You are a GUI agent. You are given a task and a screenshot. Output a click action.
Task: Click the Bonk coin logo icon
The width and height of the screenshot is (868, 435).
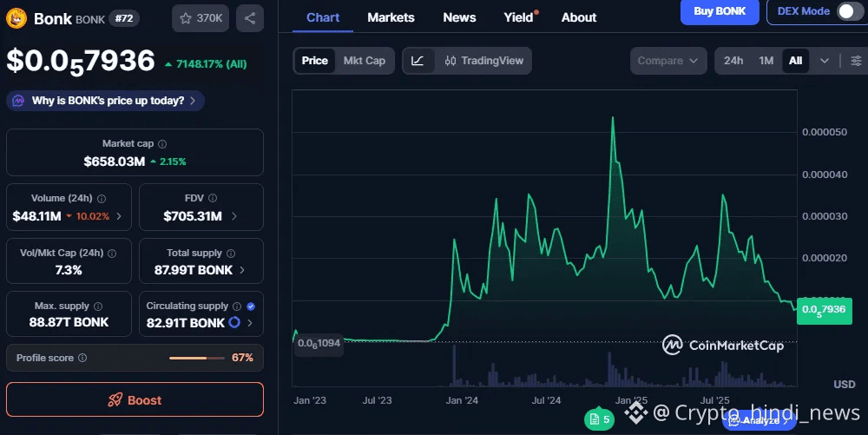point(16,18)
